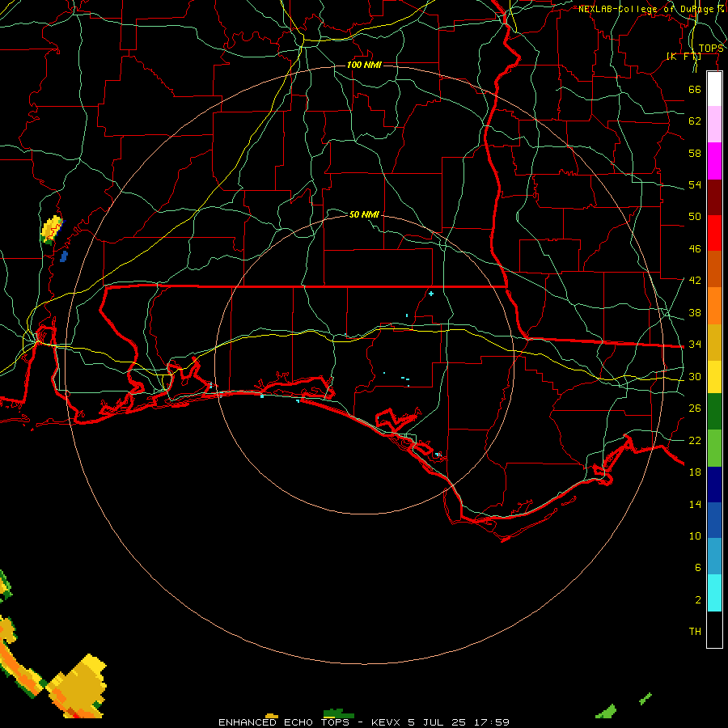Click the white swatch in the tops legend
728x728 pixels.
[714, 89]
